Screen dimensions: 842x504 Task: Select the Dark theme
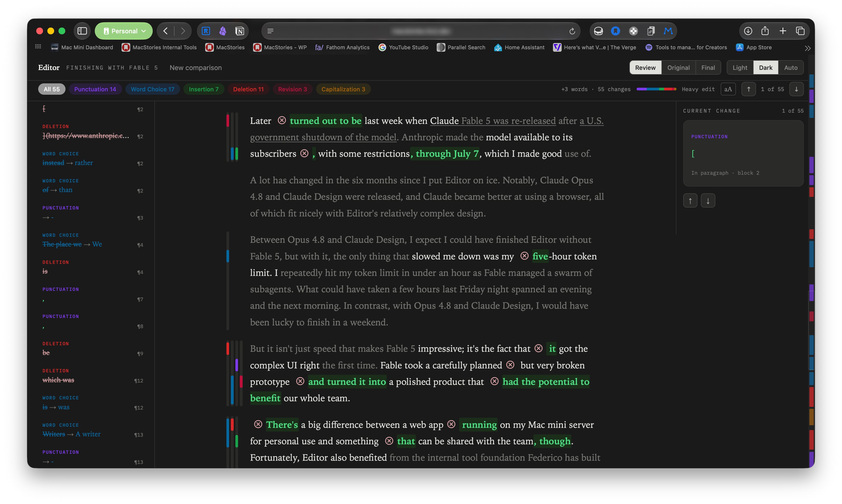(765, 68)
